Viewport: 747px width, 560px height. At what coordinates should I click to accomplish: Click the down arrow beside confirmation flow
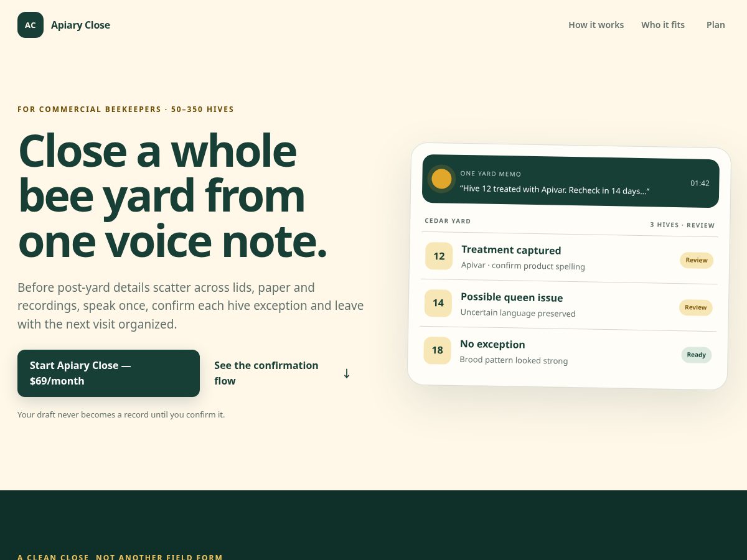click(347, 373)
